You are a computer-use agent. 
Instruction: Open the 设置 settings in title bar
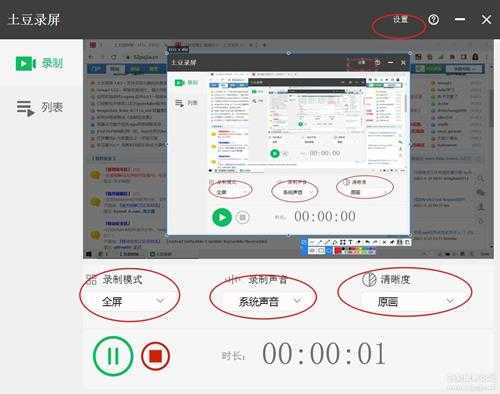[x=400, y=20]
